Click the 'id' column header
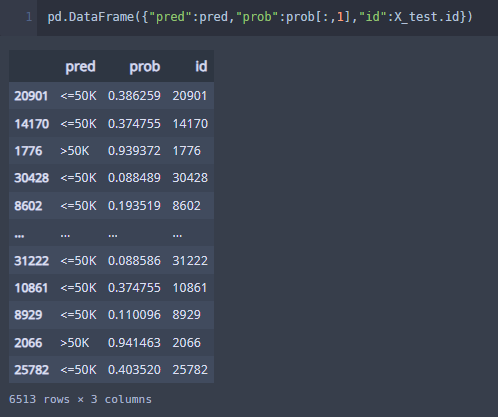The height and width of the screenshot is (417, 498). click(201, 66)
